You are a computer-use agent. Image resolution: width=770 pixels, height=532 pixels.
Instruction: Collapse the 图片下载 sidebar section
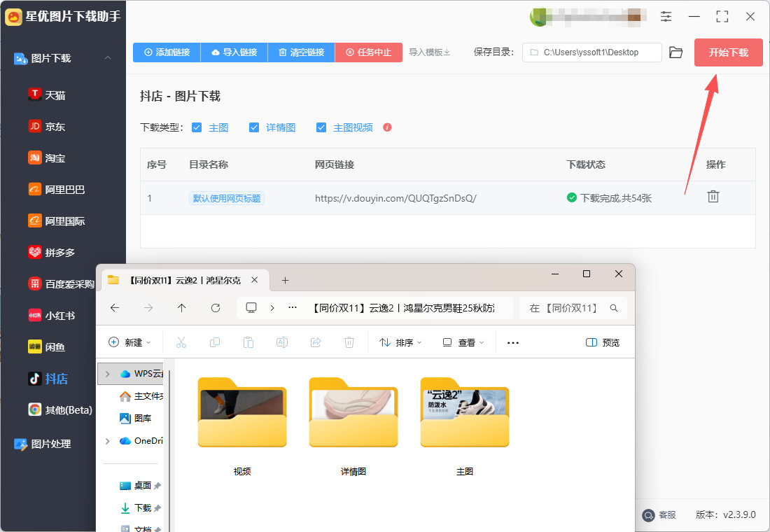point(108,58)
